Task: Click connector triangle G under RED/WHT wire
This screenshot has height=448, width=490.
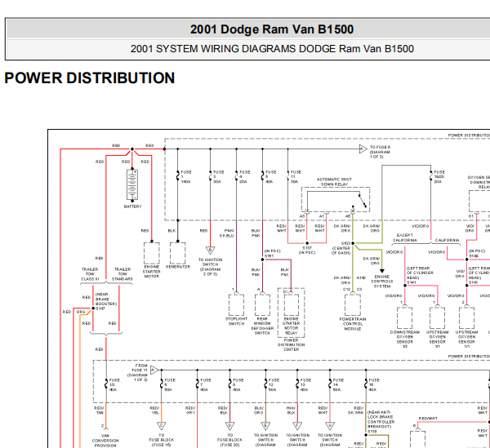Action: click(x=330, y=425)
